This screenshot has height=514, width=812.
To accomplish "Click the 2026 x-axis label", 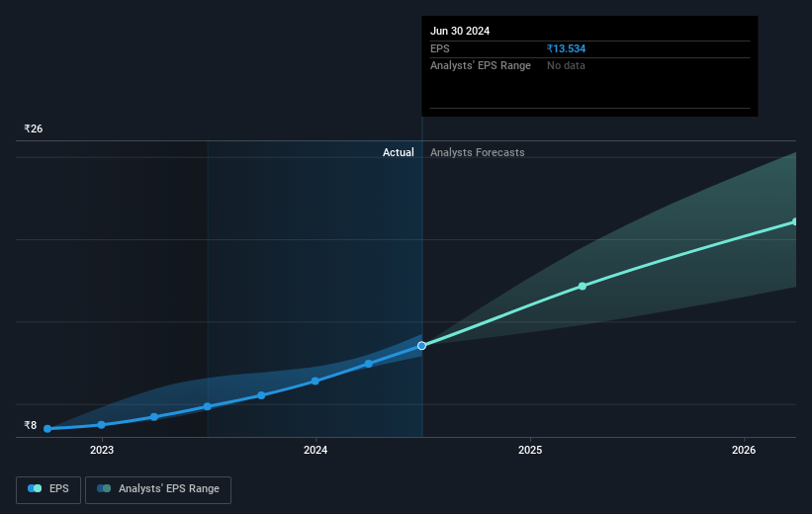I will click(744, 450).
